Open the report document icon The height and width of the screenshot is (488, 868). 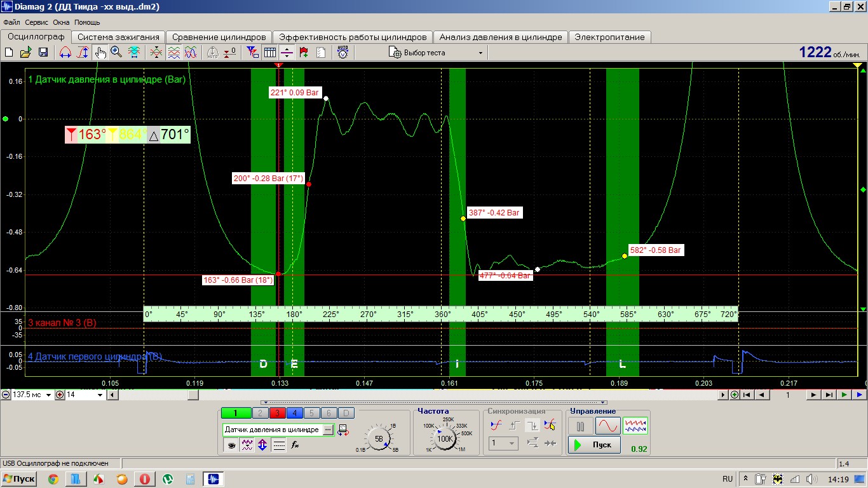coord(321,53)
